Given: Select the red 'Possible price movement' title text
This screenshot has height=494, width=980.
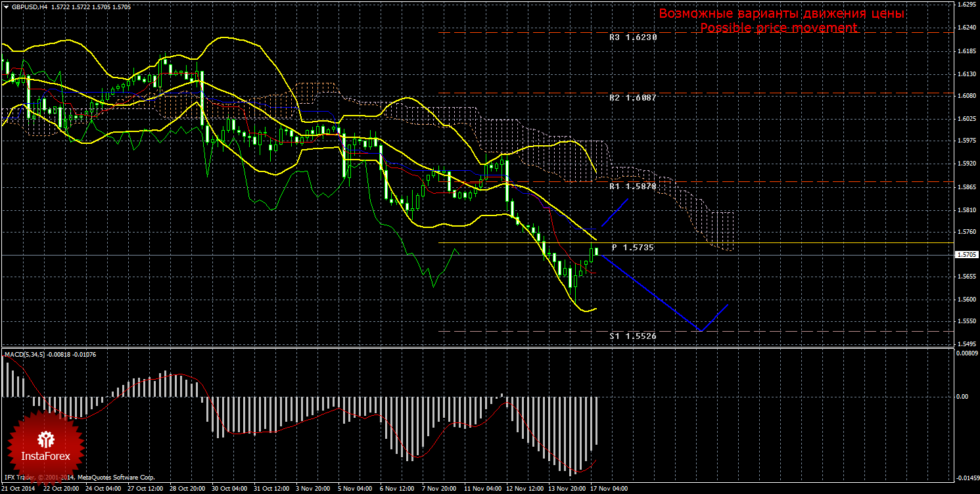Looking at the screenshot, I should point(778,28).
